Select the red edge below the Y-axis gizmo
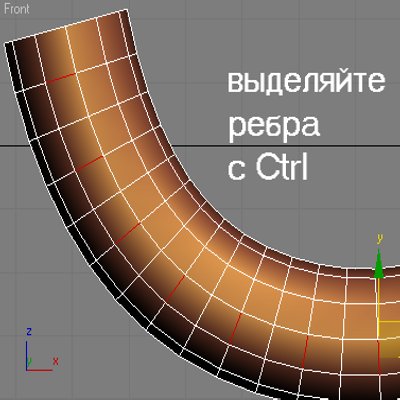Screen dimensions: 400x400 click(379, 358)
